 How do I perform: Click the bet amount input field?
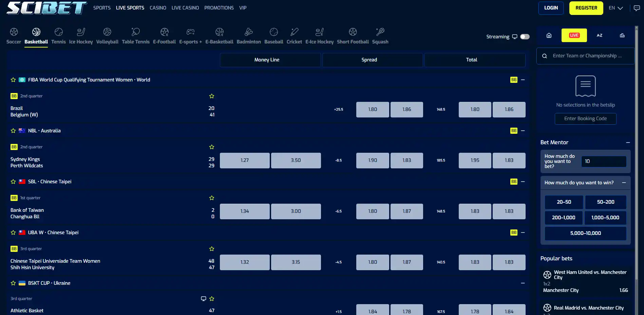point(604,162)
